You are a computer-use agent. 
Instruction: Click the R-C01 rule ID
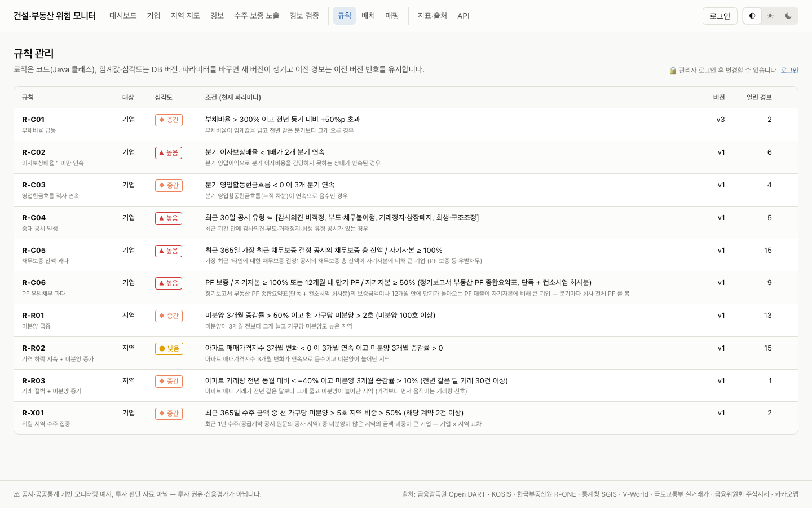(33, 120)
